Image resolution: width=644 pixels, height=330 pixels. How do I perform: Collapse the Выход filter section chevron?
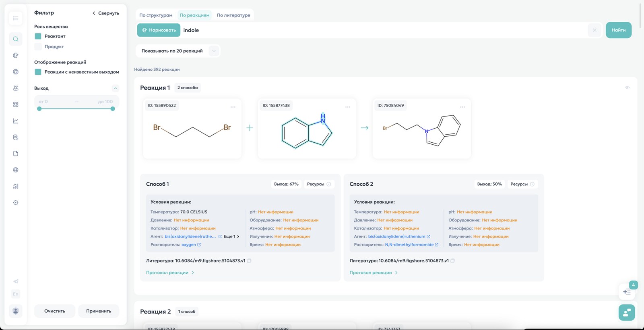point(116,88)
